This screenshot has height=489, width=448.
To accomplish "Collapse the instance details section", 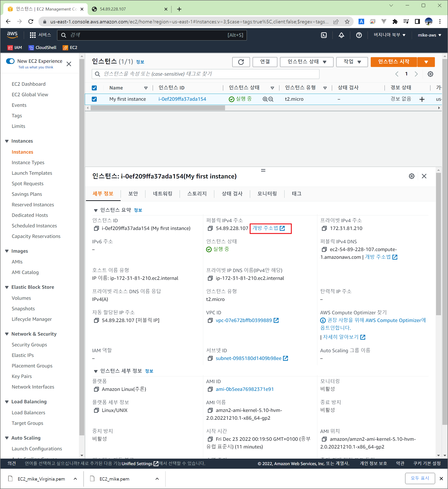I will tap(96, 371).
